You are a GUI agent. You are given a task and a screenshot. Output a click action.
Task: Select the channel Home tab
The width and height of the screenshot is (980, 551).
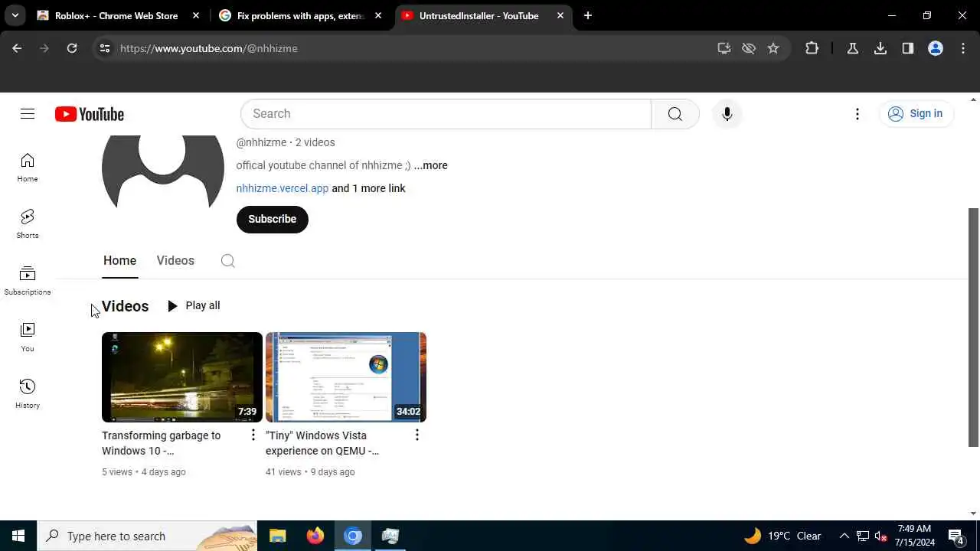(119, 261)
